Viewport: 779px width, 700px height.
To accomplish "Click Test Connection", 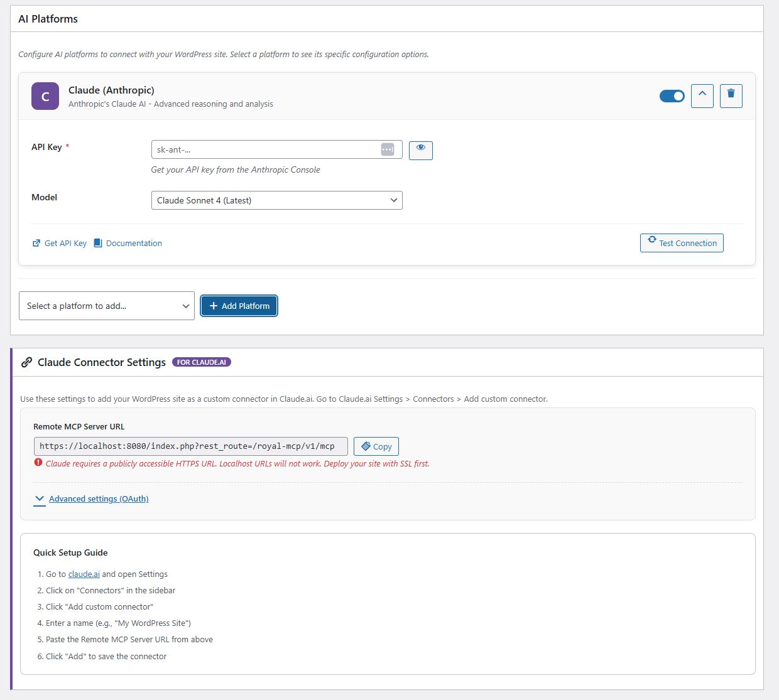I will 682,243.
